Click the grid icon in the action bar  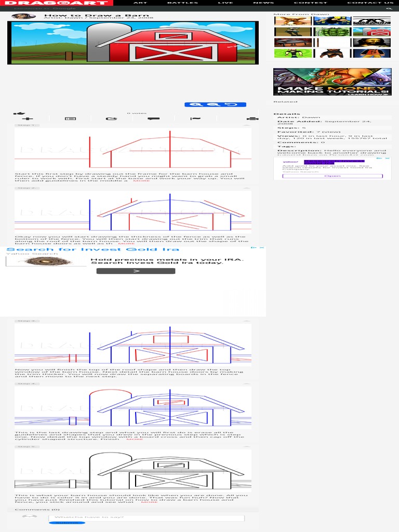click(x=70, y=119)
